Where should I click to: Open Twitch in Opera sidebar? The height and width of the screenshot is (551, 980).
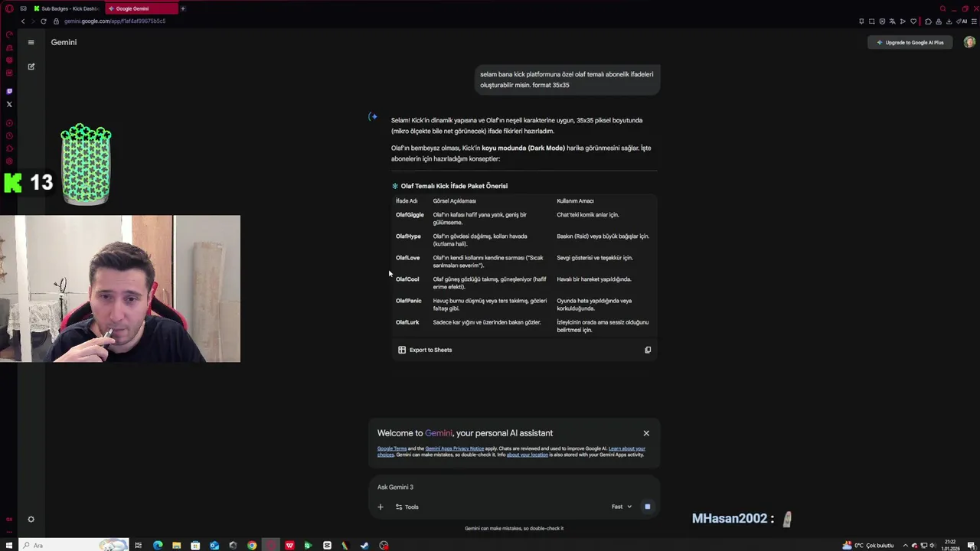(x=9, y=91)
